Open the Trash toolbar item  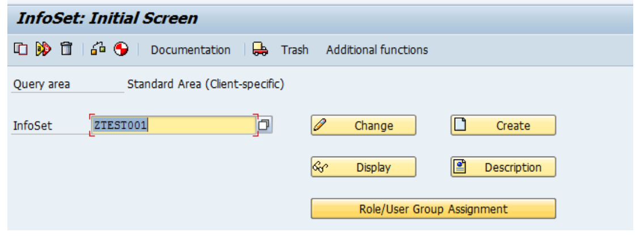click(x=294, y=50)
